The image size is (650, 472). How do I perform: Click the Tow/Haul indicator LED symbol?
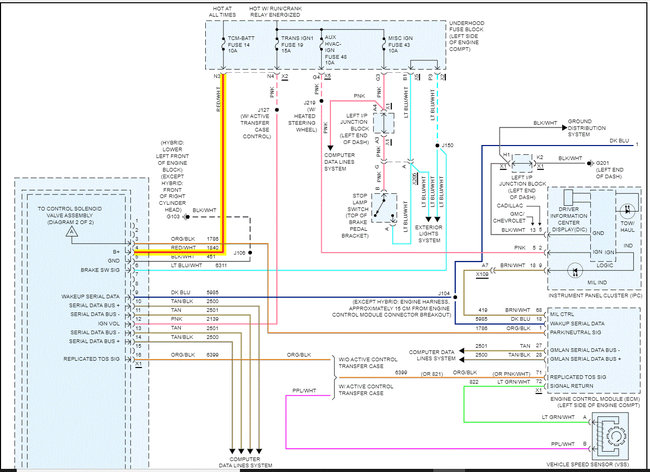[627, 210]
